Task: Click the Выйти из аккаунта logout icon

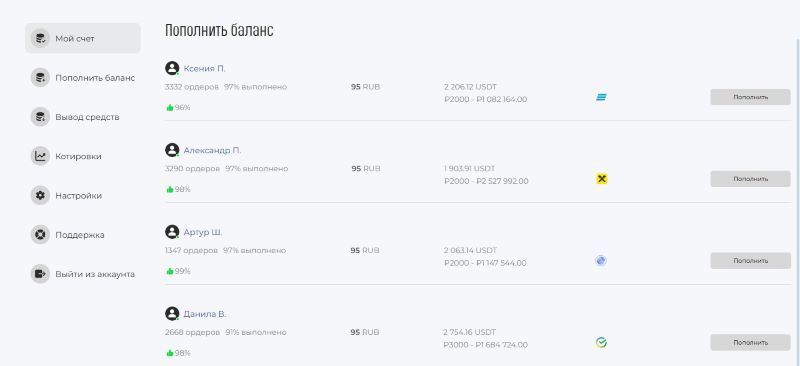Action: [x=40, y=274]
